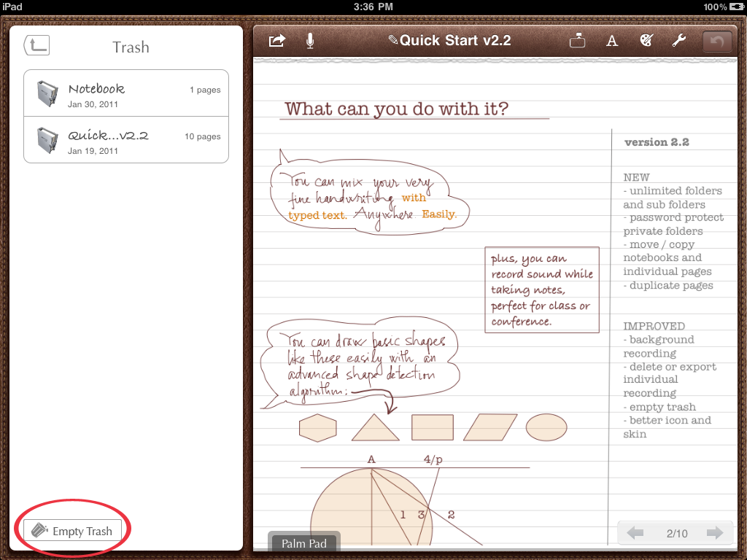Tap the parallelogram shape

click(490, 427)
